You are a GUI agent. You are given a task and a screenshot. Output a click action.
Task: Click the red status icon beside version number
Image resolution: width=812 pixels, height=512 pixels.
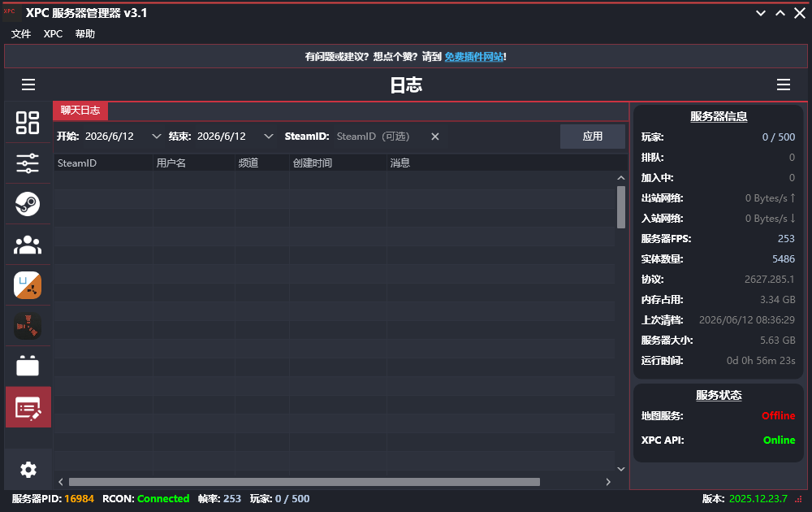click(799, 499)
